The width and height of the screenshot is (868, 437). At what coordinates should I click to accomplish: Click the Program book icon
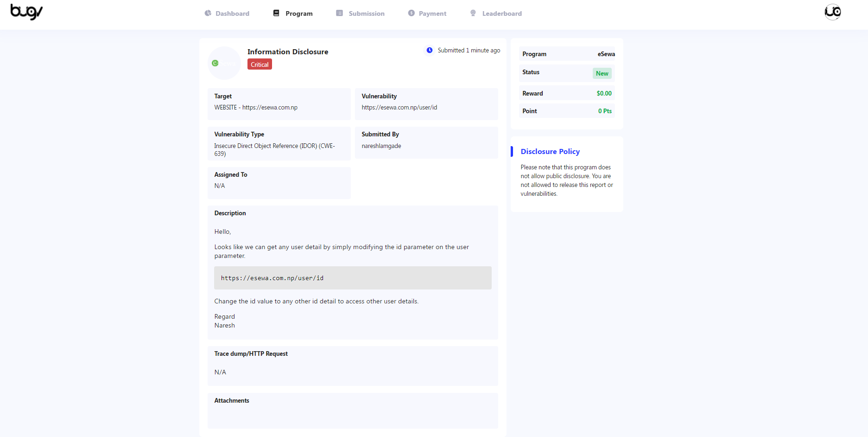point(276,13)
